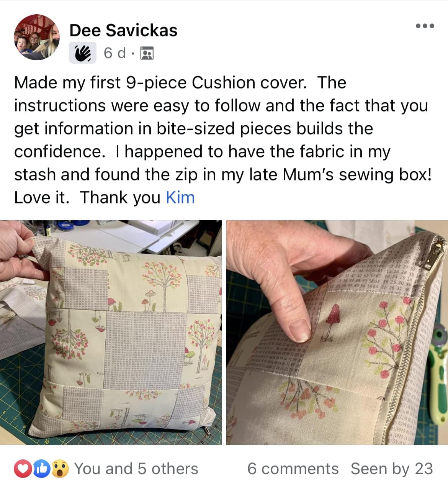Open the 6 comments list

click(x=293, y=469)
